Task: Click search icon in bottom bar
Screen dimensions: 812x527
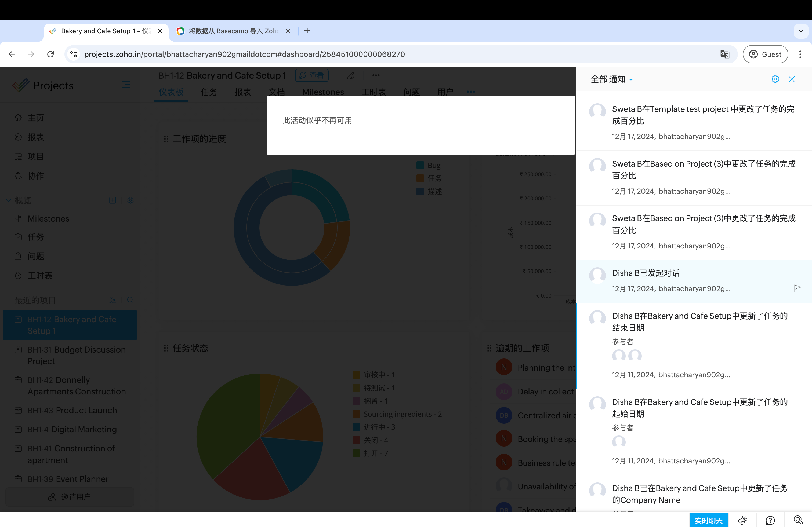Action: click(798, 520)
